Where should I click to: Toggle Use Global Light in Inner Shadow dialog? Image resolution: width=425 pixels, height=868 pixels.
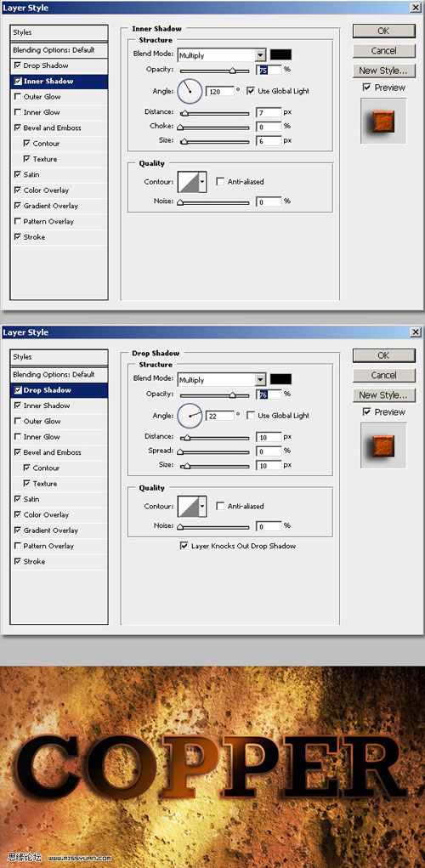click(250, 90)
